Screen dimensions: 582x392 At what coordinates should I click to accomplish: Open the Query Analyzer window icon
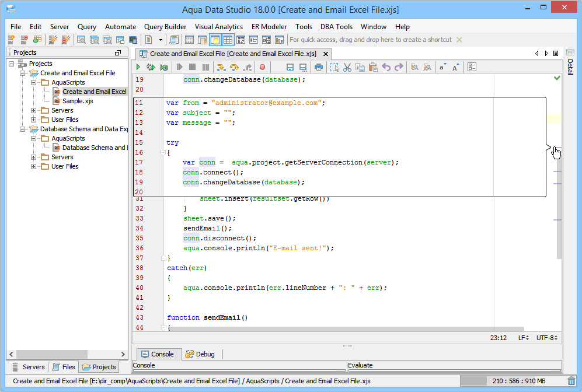point(81,39)
